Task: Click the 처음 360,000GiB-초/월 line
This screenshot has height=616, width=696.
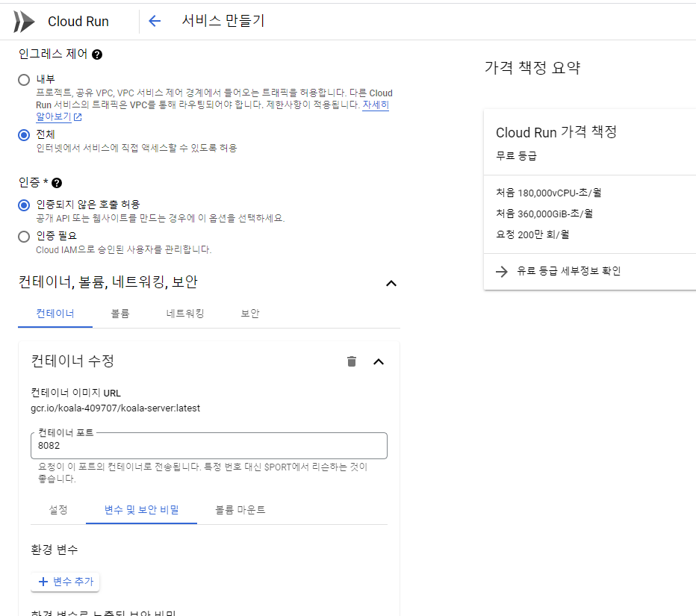Action: pyautogui.click(x=544, y=214)
